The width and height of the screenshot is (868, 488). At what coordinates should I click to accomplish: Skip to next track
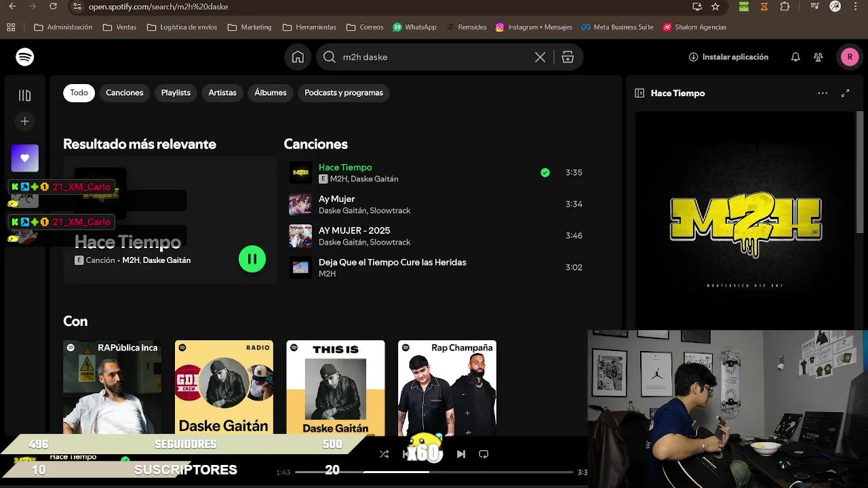pyautogui.click(x=461, y=454)
